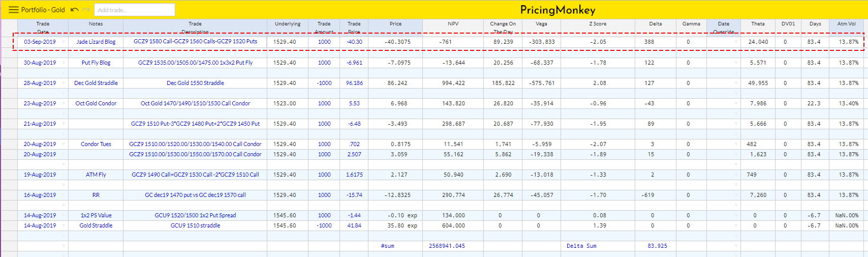Select GCZ9 1510/1520/1530/1540 Call Condor description
Screen dimensions: 868x257
coord(195,144)
